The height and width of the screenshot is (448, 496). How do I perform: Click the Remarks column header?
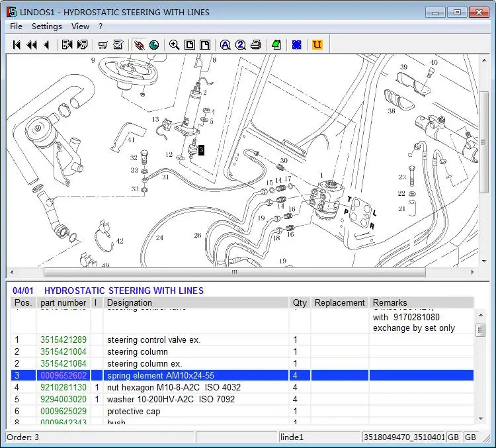(421, 302)
